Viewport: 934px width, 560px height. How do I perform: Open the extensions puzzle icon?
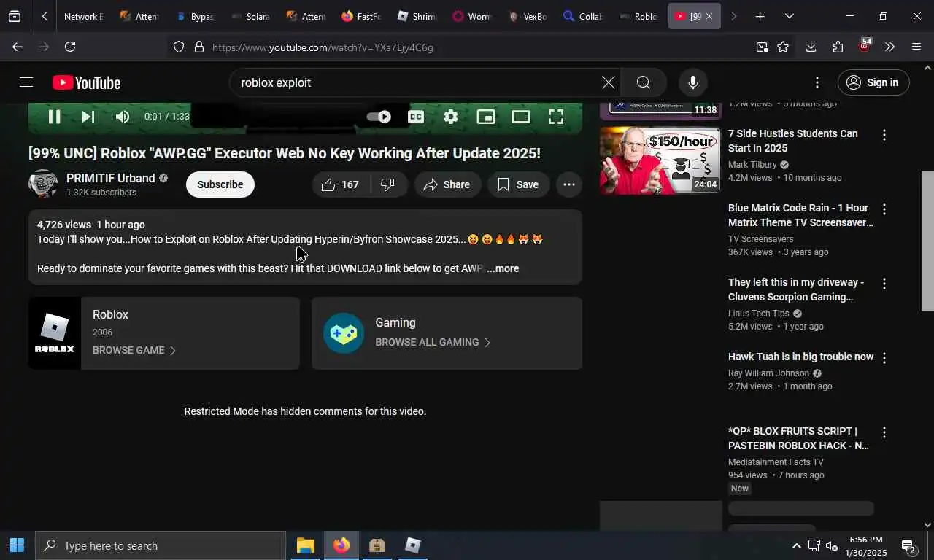coord(838,47)
